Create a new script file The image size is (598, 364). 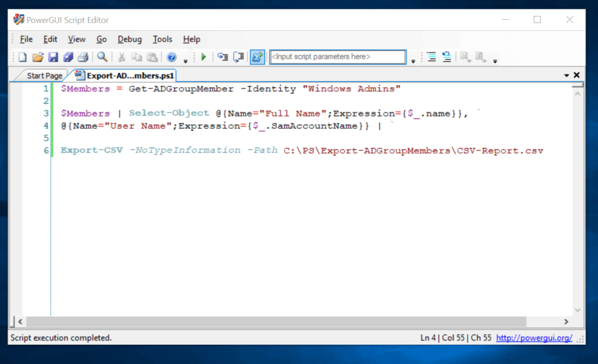point(21,57)
